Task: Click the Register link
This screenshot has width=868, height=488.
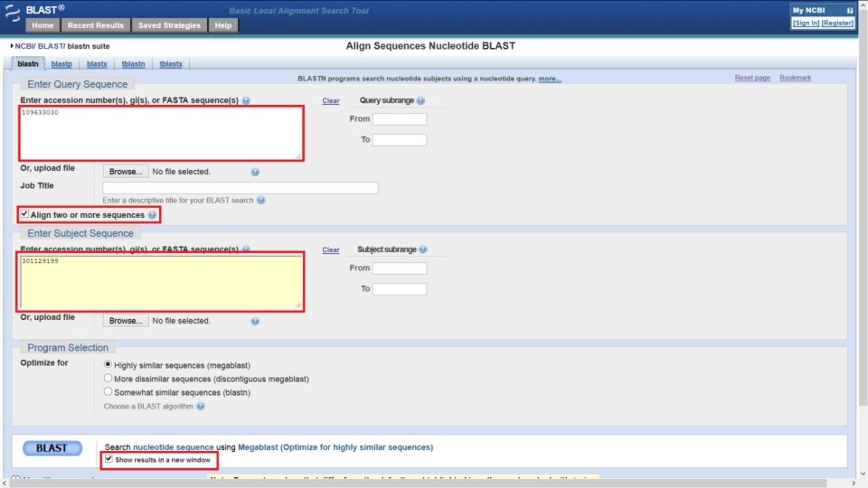Action: pos(837,23)
